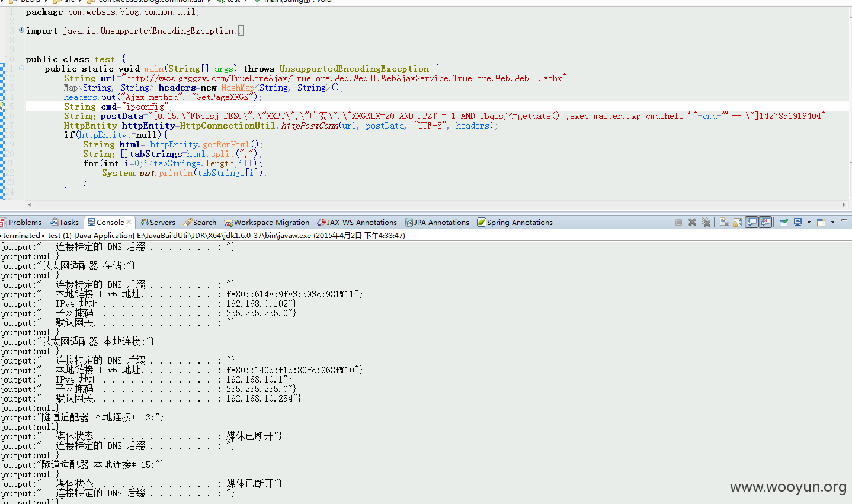Click the url string starting http://www.gaggzy.com
Screen dimensions: 852x504
pyautogui.click(x=344, y=78)
